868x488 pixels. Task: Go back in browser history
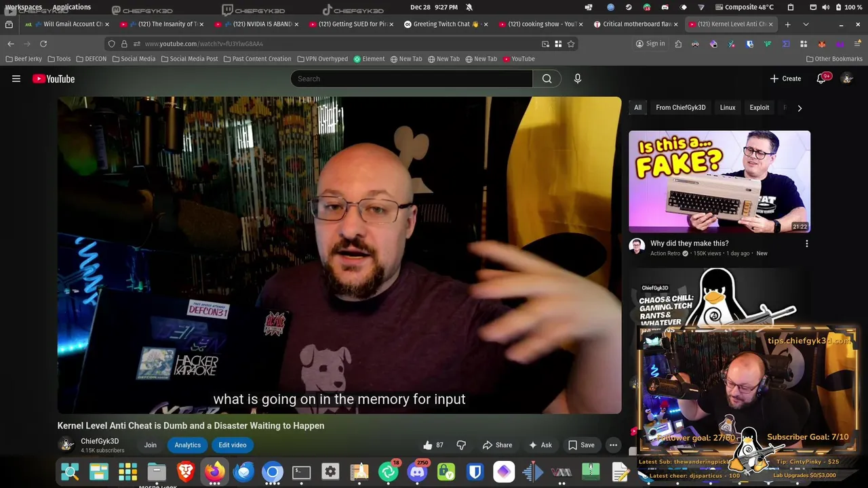[x=11, y=43]
